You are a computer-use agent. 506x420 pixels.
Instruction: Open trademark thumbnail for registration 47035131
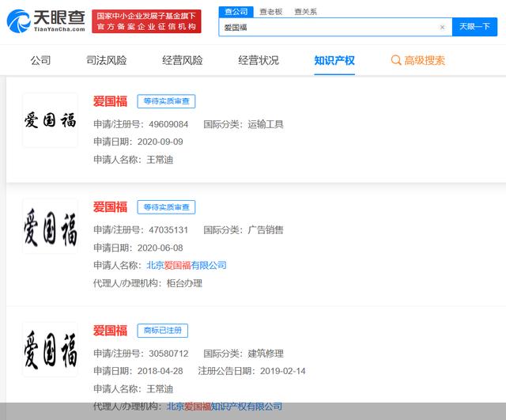(x=50, y=226)
